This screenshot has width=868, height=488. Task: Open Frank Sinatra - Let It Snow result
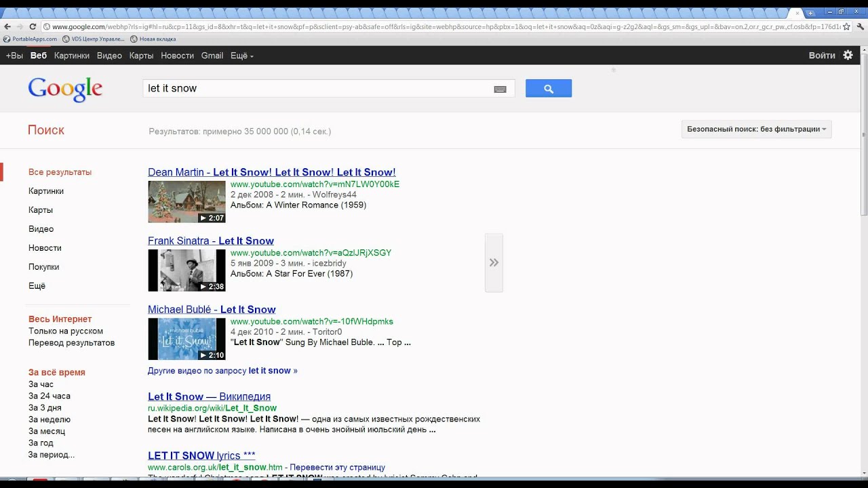pyautogui.click(x=211, y=241)
